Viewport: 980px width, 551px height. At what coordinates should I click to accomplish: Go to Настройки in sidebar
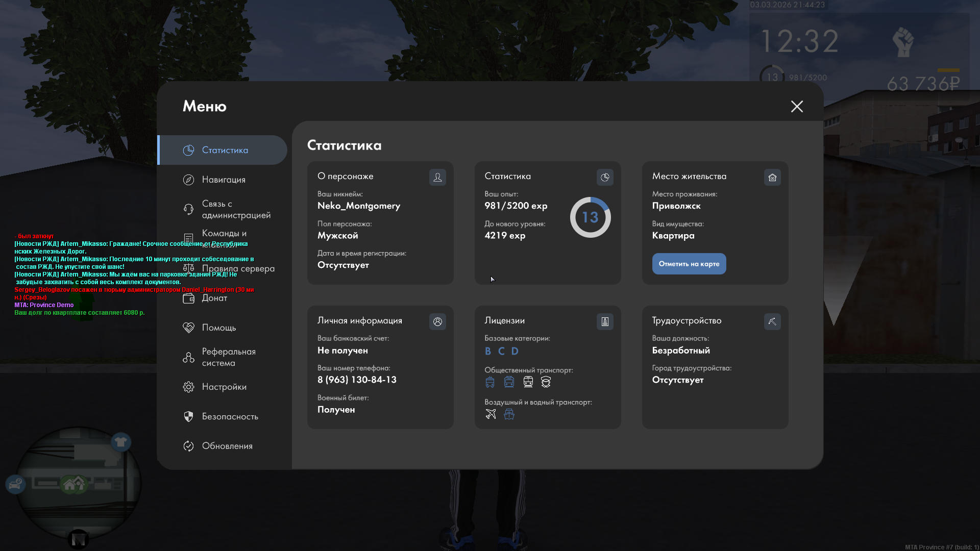[x=224, y=387]
